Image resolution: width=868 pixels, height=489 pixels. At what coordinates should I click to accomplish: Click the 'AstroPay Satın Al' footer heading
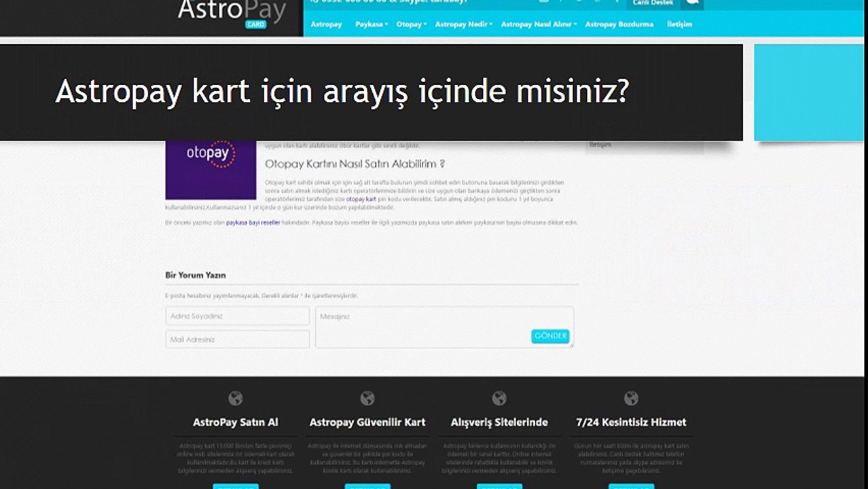click(x=236, y=422)
